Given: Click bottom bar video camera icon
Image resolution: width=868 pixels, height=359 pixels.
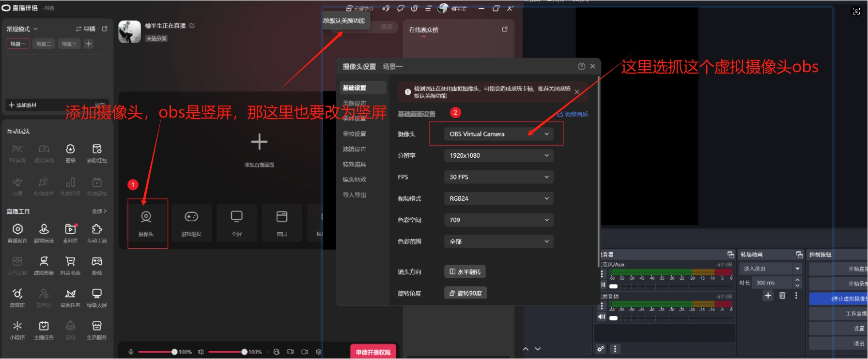Looking at the screenshot, I should pyautogui.click(x=305, y=352).
